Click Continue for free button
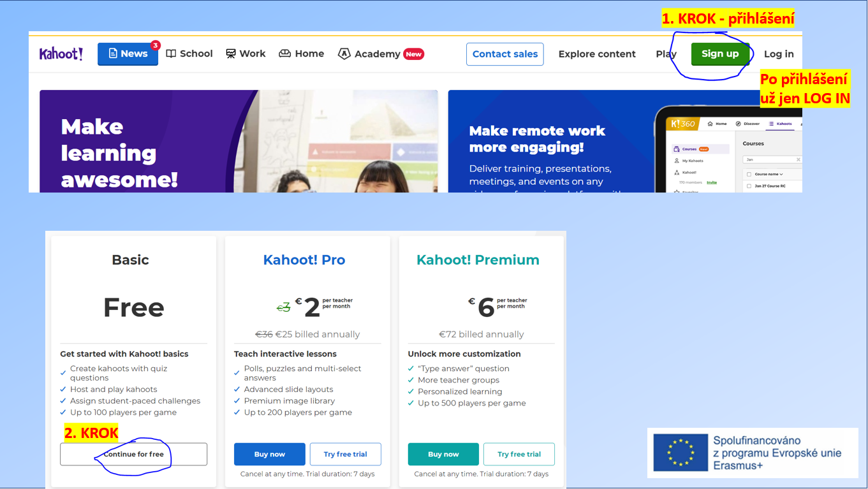 (x=133, y=454)
